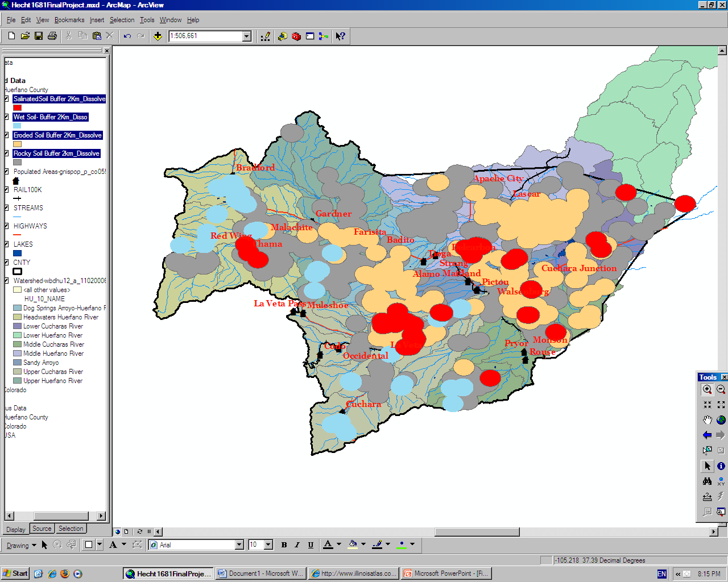Viewport: 728px width, 582px height.
Task: Switch to the Source tab
Action: [x=42, y=529]
